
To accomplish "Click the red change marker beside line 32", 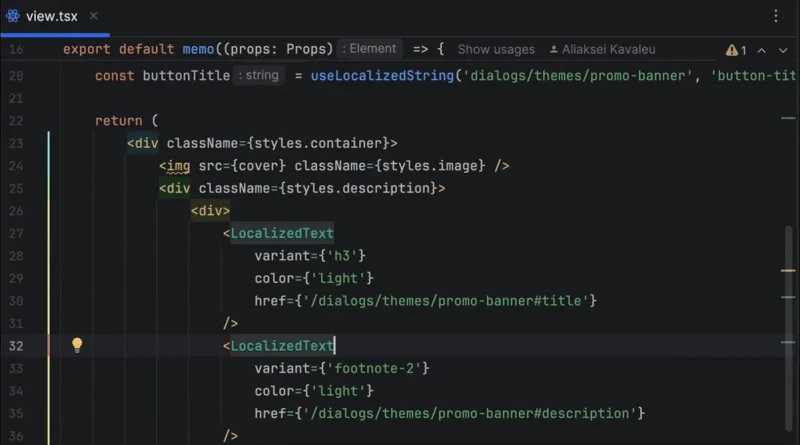I will pyautogui.click(x=48, y=346).
